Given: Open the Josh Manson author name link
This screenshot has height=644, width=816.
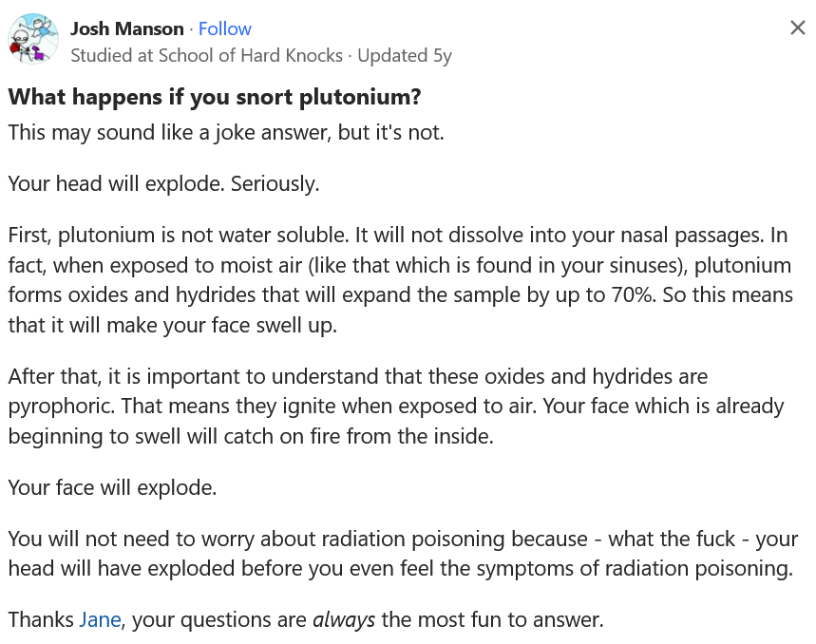Looking at the screenshot, I should 127,28.
